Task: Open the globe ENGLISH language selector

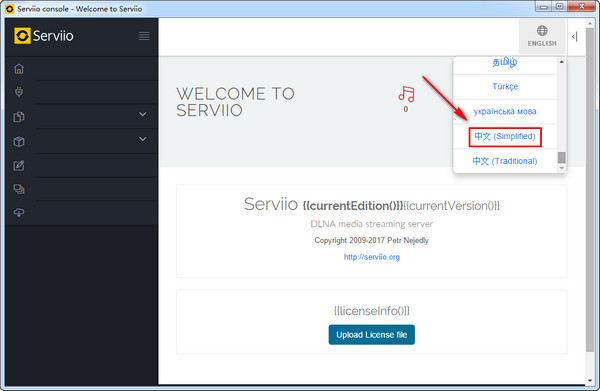Action: (x=542, y=36)
